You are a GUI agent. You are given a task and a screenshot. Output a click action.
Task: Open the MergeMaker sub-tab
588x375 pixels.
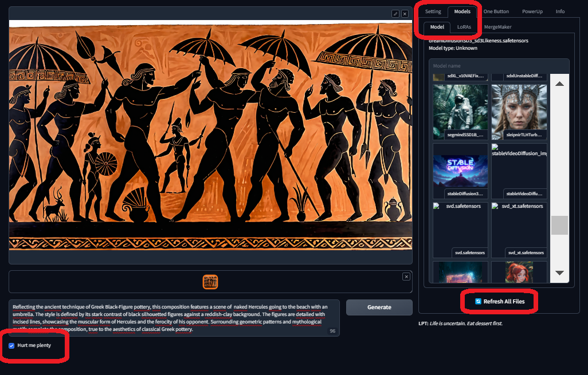pos(497,27)
